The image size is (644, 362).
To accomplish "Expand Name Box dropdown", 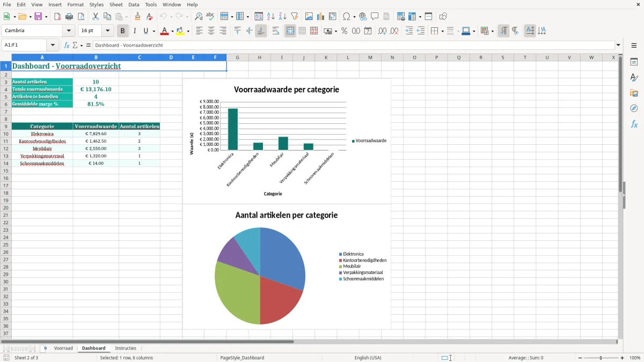I will coord(53,45).
